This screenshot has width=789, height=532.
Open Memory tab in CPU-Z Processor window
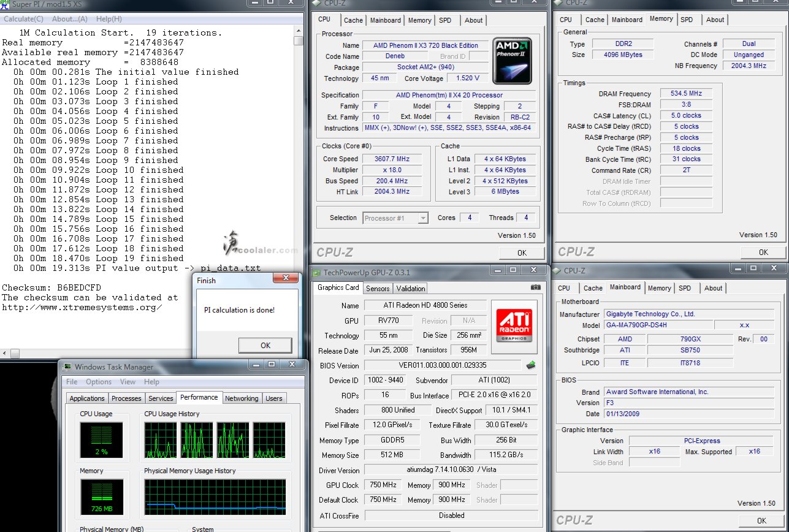[419, 20]
